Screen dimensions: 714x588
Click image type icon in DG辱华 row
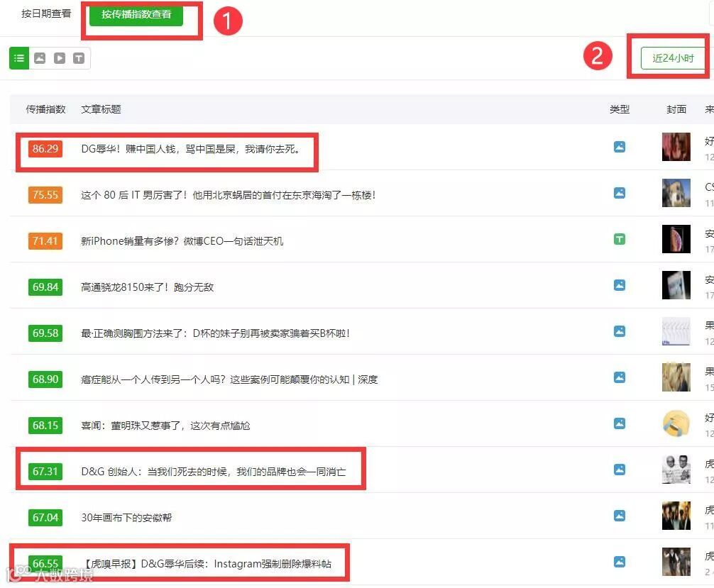[620, 147]
